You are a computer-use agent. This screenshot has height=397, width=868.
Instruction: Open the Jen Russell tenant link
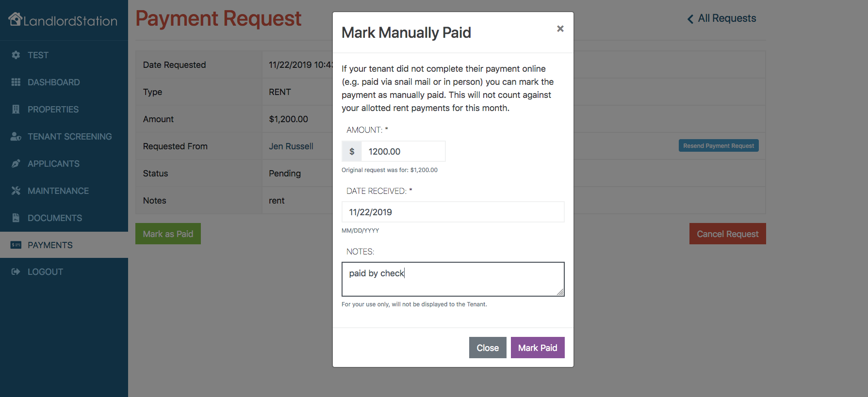point(291,146)
